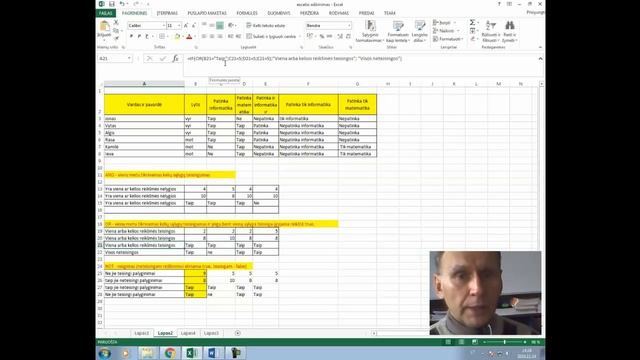Open the Format cells dropdown
This screenshot has width=640, height=360.
click(448, 39)
